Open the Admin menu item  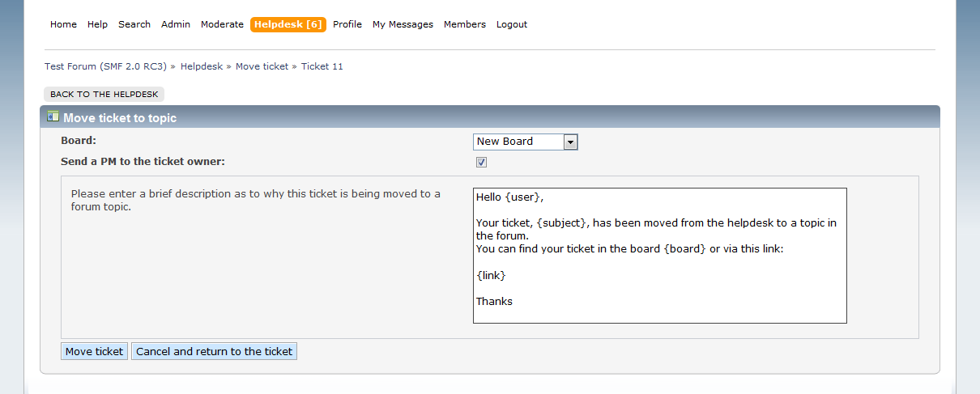click(176, 24)
